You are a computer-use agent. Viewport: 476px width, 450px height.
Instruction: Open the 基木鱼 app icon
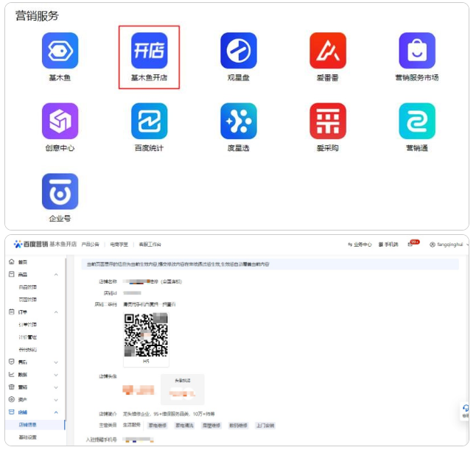pyautogui.click(x=60, y=51)
